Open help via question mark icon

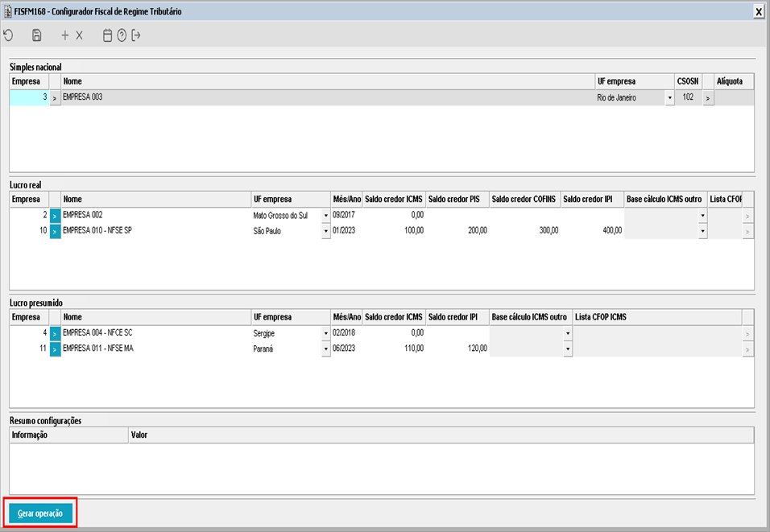122,35
